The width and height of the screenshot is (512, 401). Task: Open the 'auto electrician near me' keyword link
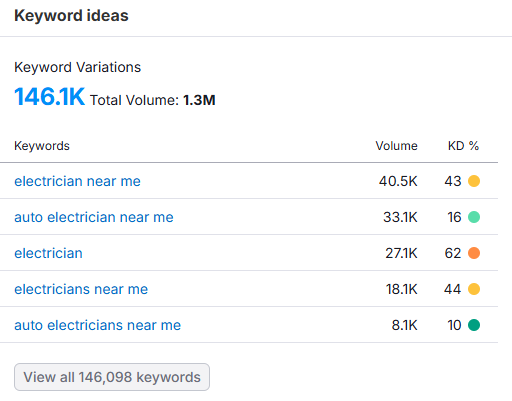tap(94, 217)
